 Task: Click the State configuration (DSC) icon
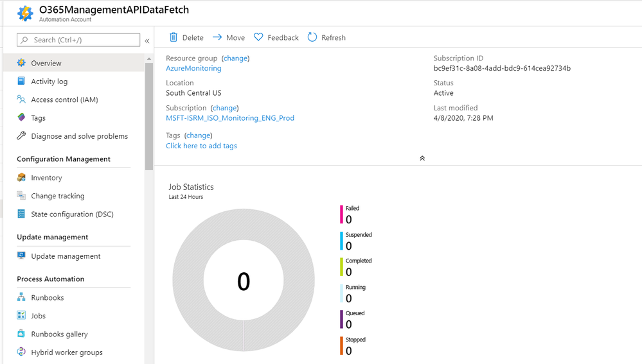21,214
